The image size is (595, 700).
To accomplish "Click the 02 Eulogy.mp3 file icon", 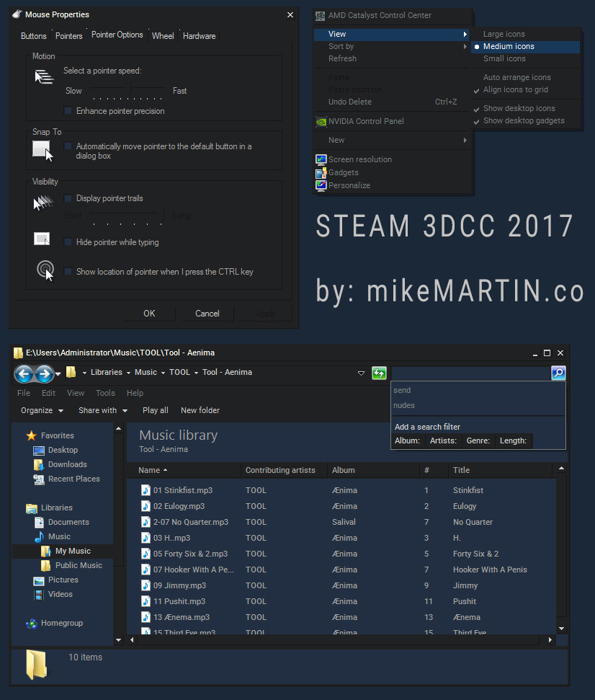I will coord(146,506).
